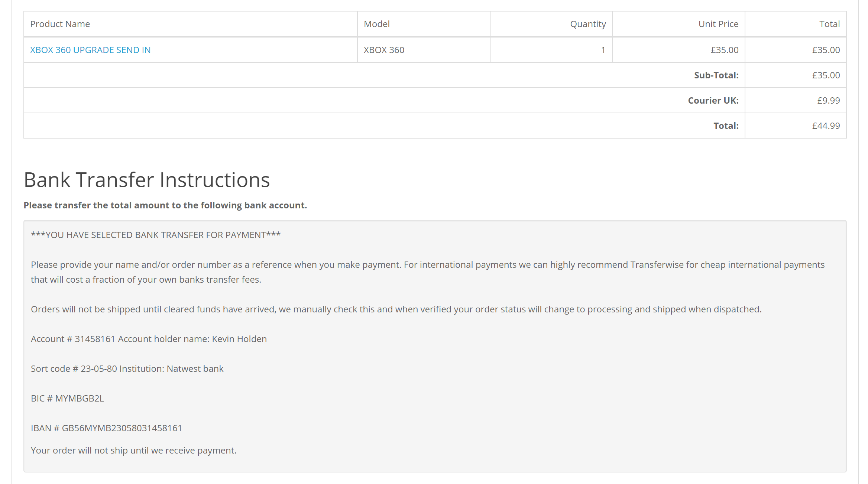Image resolution: width=868 pixels, height=484 pixels.
Task: Click the Sub-Total label
Action: tap(716, 75)
